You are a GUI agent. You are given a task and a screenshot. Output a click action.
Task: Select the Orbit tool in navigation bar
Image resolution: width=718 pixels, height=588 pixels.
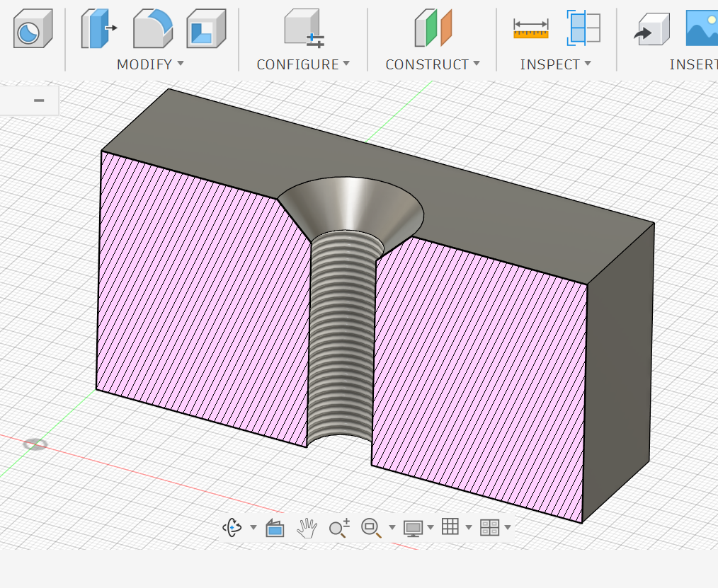232,528
